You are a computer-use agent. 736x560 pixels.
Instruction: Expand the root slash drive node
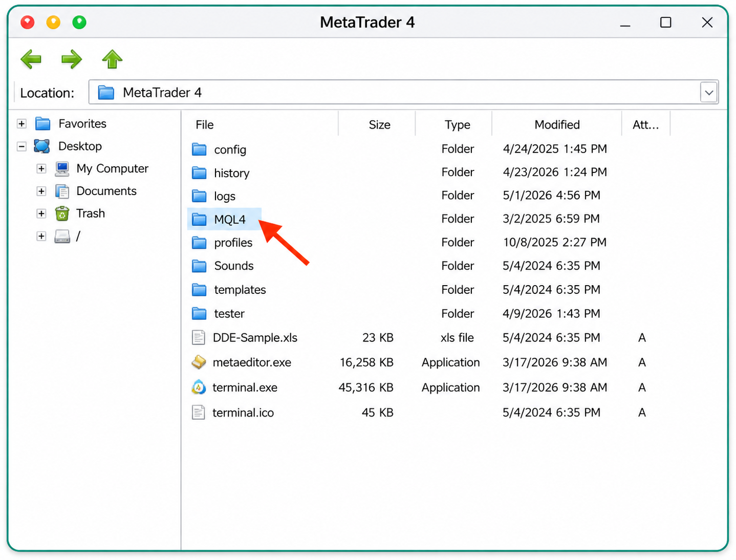click(x=41, y=236)
